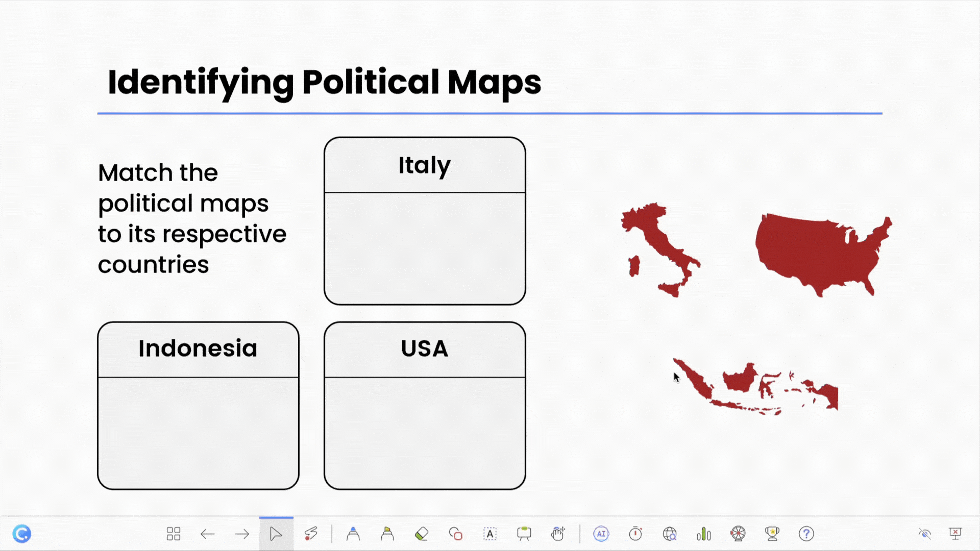Open the AI quiz generator
980x551 pixels.
tap(601, 534)
